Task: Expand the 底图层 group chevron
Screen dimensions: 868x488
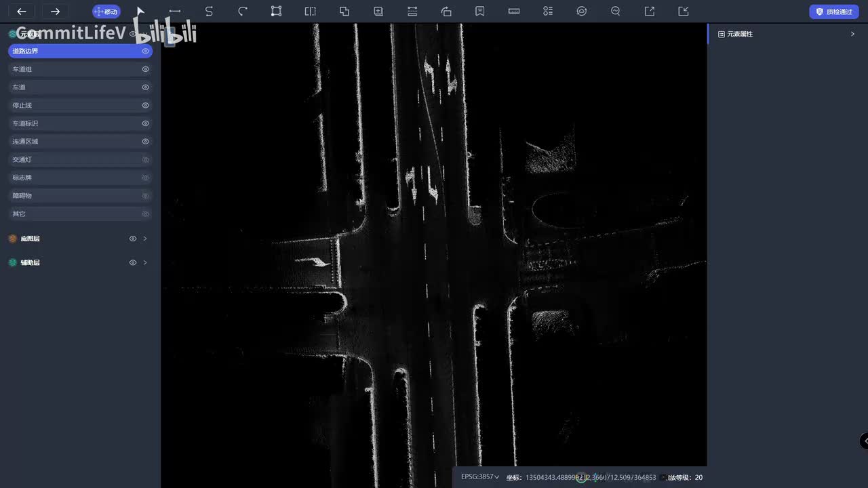Action: tap(145, 239)
